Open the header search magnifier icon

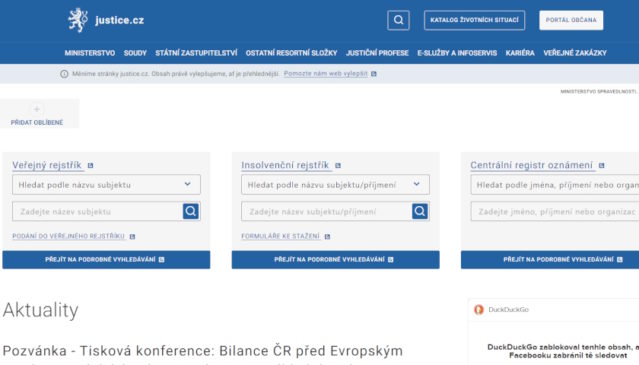(x=398, y=20)
